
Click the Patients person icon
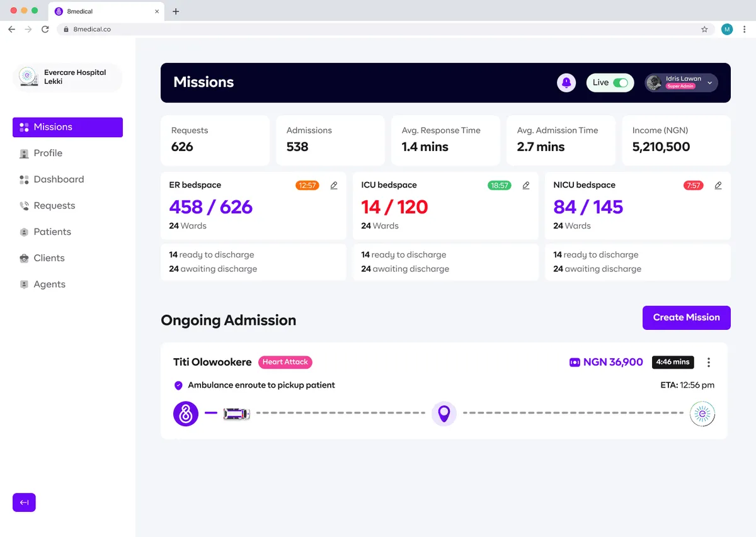(24, 232)
